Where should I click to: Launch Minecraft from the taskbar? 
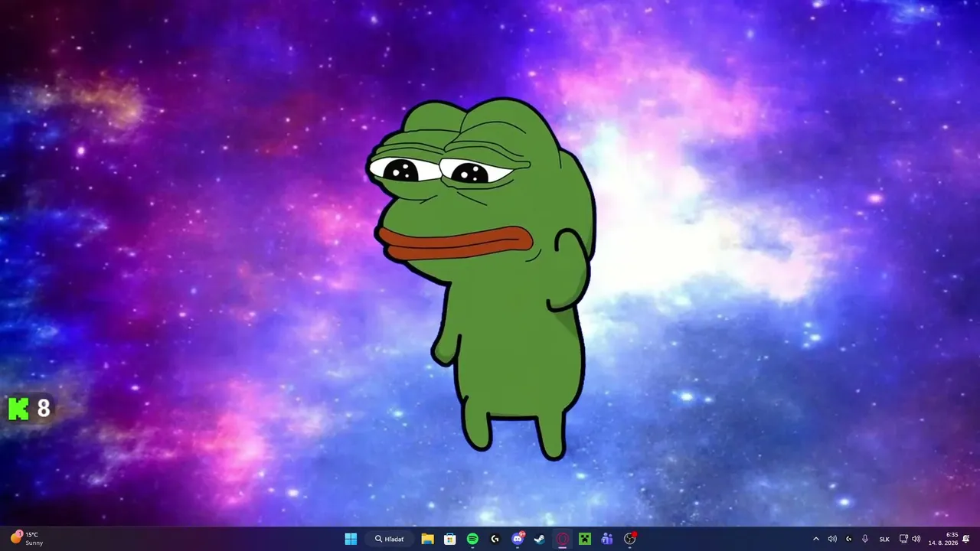coord(585,539)
